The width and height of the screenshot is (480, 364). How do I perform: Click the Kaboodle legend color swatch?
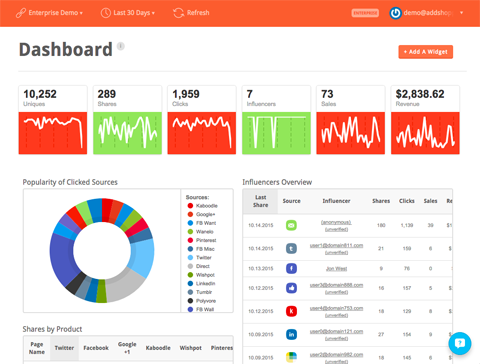click(x=190, y=206)
